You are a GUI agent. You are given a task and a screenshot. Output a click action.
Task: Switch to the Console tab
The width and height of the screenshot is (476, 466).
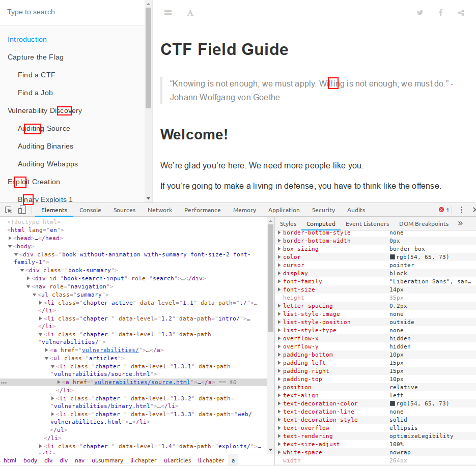90,210
